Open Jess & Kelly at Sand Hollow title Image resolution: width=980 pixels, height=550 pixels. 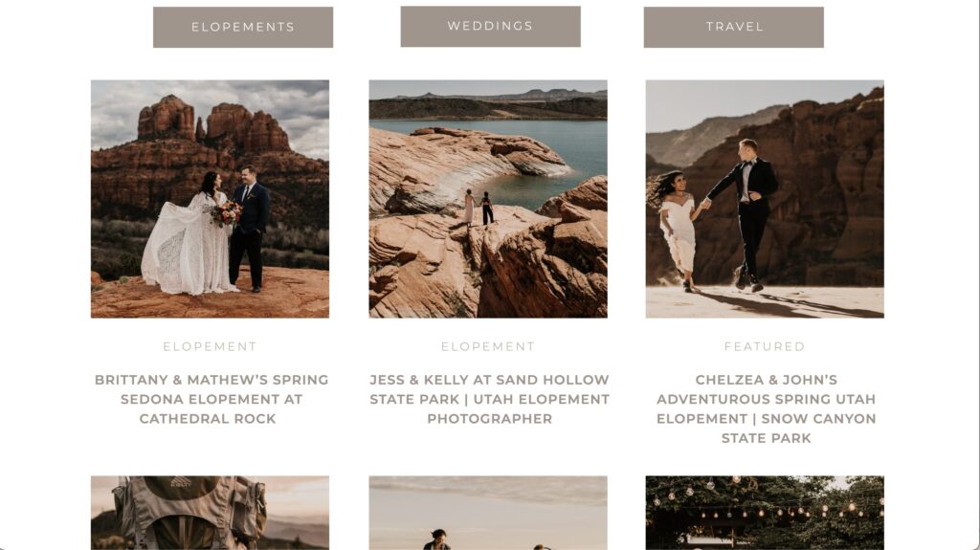tap(489, 400)
